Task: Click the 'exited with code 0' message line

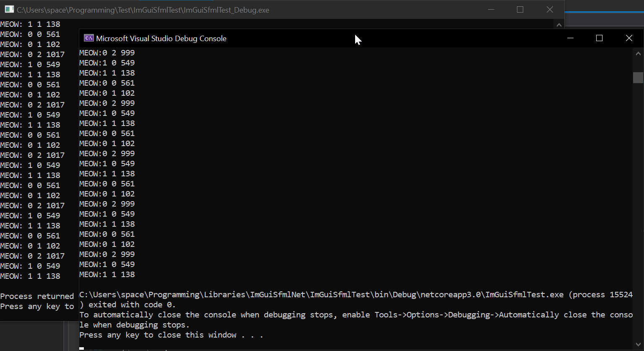Action: coord(127,304)
